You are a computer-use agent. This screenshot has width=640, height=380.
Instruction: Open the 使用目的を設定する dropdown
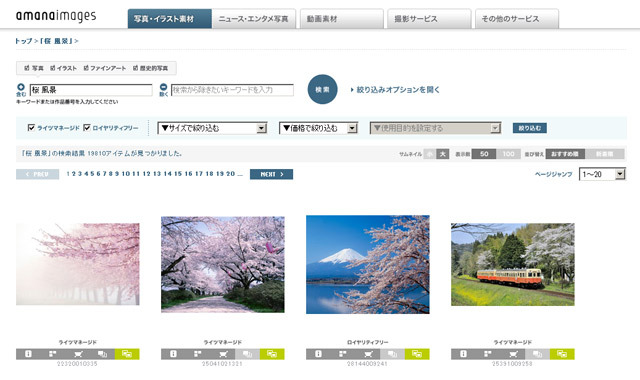436,128
